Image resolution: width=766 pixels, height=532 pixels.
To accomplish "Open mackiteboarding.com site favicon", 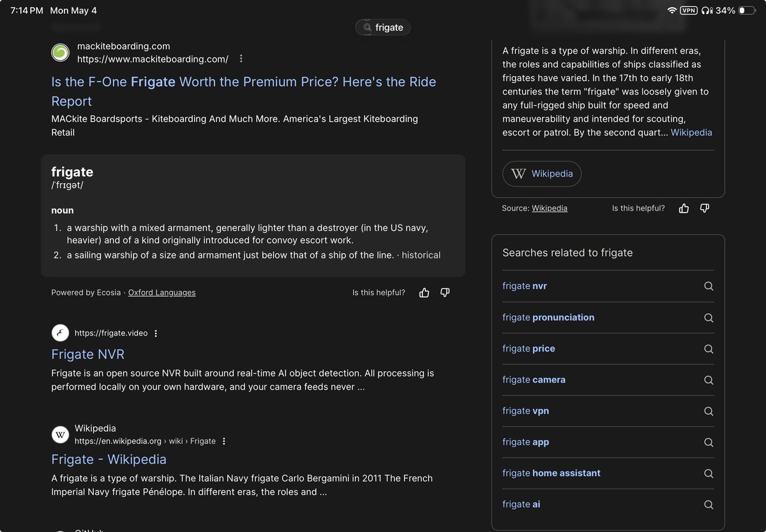I will coord(61,52).
